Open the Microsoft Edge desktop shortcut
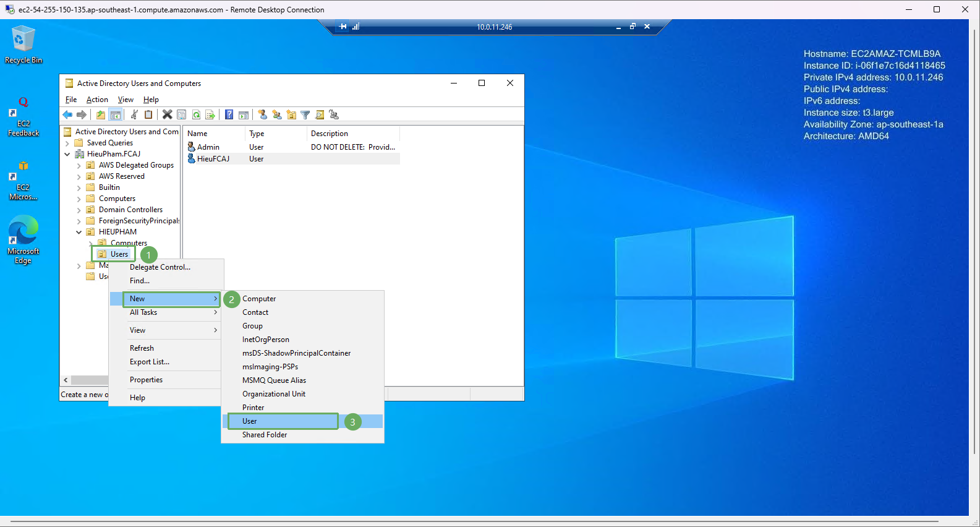 pyautogui.click(x=23, y=239)
